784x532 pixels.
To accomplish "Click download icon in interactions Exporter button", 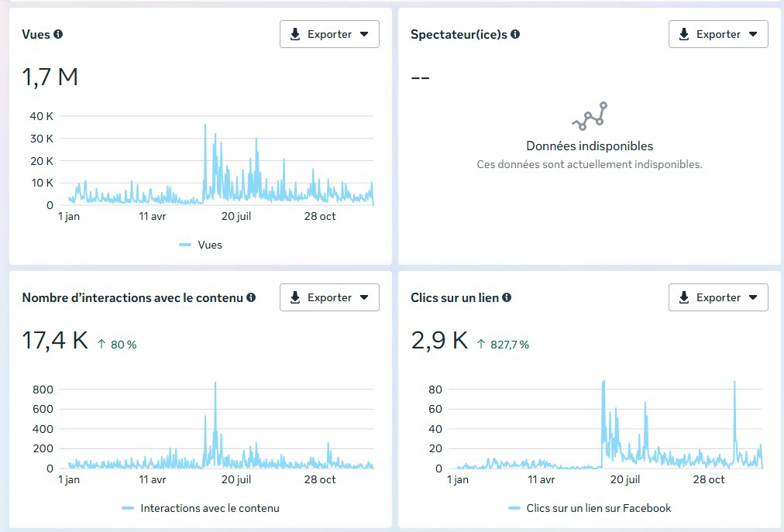I will click(294, 297).
